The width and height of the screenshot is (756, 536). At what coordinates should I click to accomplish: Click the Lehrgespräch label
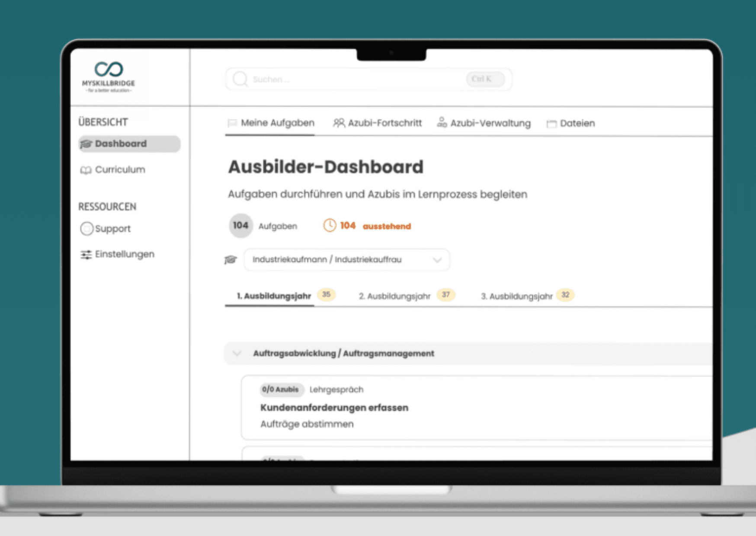point(336,389)
